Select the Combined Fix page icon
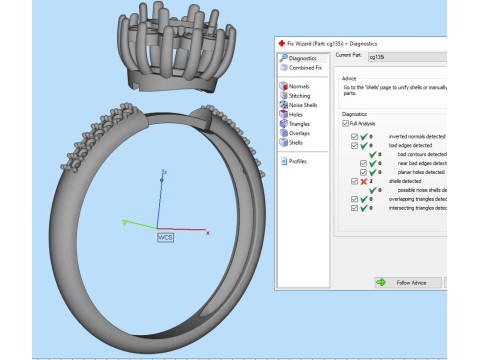The height and width of the screenshot is (360, 480). click(x=284, y=68)
